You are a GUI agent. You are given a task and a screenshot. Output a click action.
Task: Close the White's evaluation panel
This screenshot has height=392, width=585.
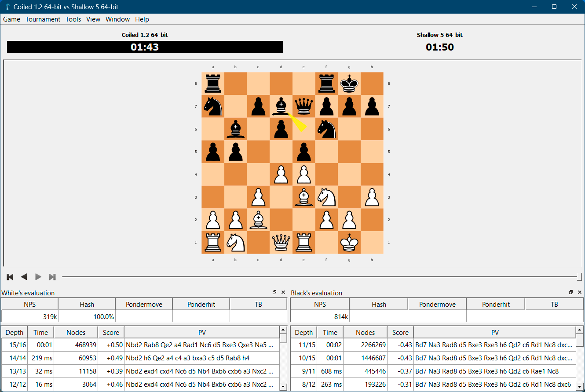point(283,292)
